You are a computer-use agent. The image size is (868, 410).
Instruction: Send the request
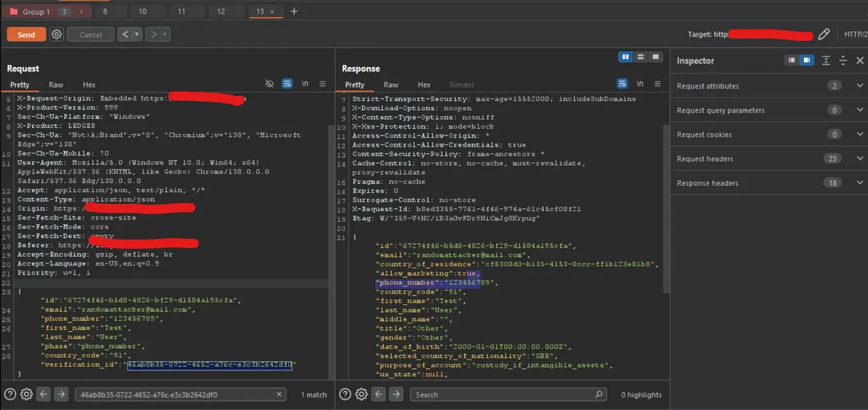pos(26,35)
